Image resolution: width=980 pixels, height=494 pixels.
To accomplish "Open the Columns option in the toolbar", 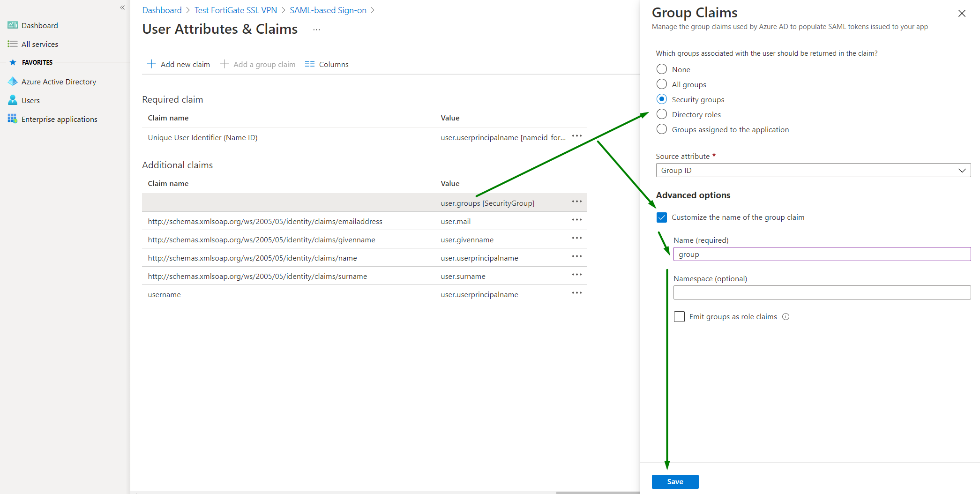I will tap(327, 64).
